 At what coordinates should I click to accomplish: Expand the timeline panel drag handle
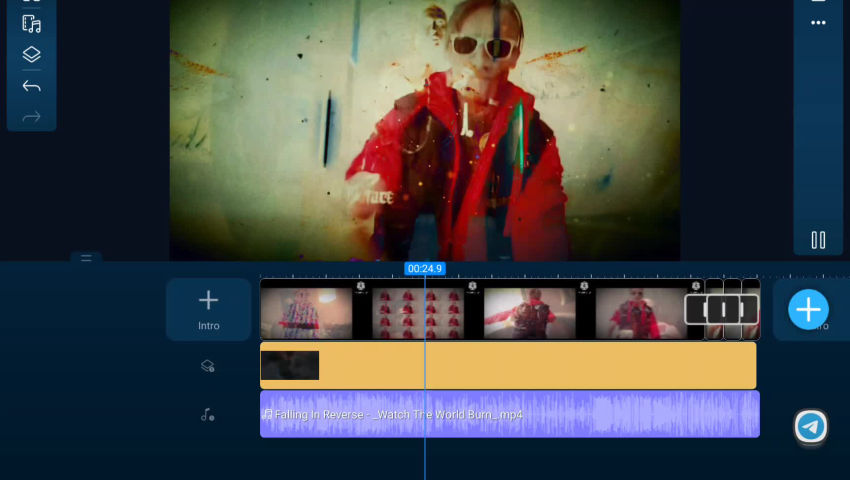click(x=86, y=258)
